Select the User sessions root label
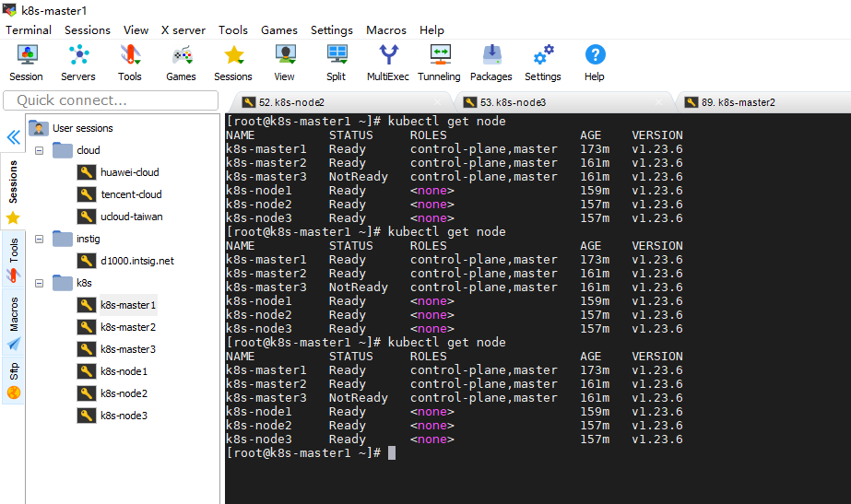The width and height of the screenshot is (851, 504). 82,128
